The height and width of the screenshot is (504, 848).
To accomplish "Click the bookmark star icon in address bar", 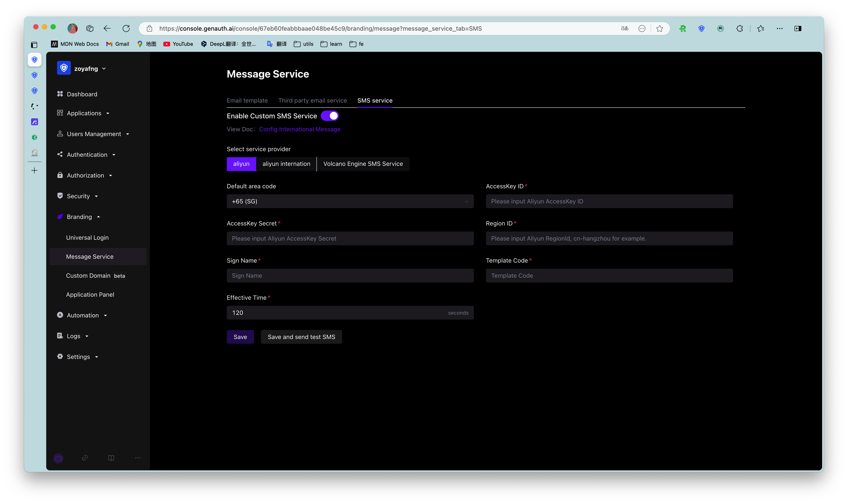I will [659, 29].
